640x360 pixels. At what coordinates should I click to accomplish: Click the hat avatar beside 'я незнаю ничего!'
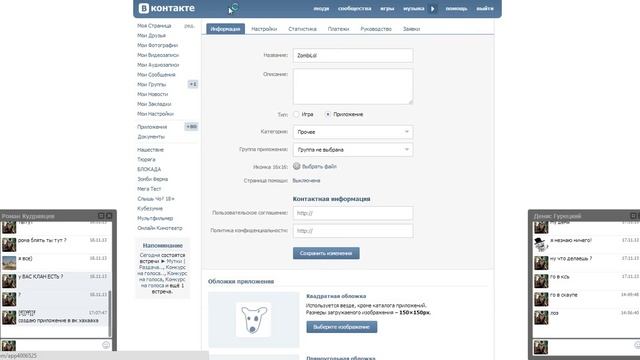tap(541, 244)
